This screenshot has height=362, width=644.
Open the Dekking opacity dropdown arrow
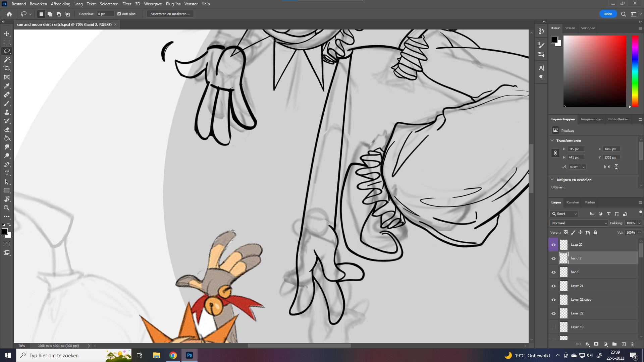[x=639, y=223]
